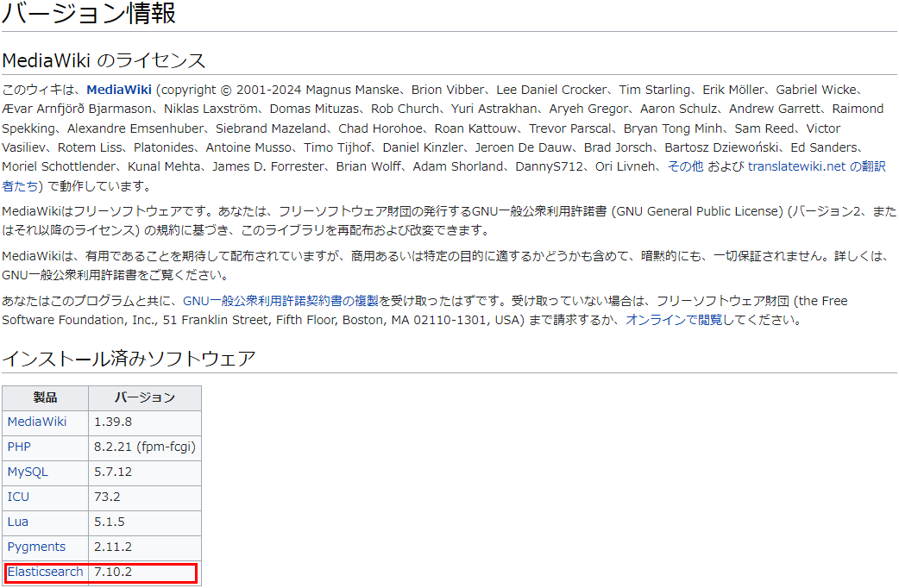This screenshot has width=899, height=588.
Task: Click the その他 contributors link
Action: pos(685,166)
